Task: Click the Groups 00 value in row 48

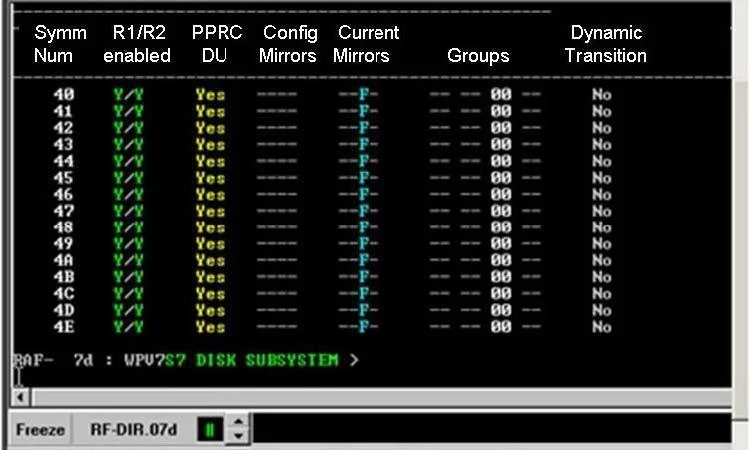Action: pos(501,227)
